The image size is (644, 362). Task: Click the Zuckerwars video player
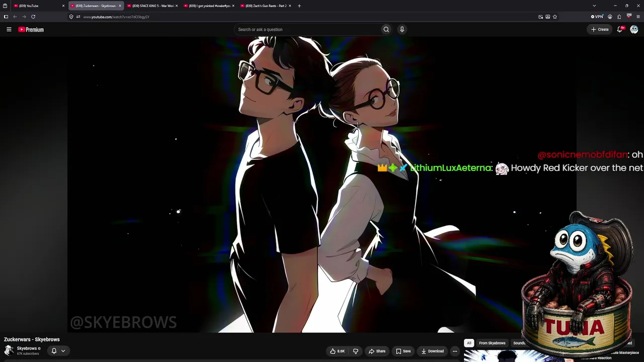pyautogui.click(x=322, y=185)
